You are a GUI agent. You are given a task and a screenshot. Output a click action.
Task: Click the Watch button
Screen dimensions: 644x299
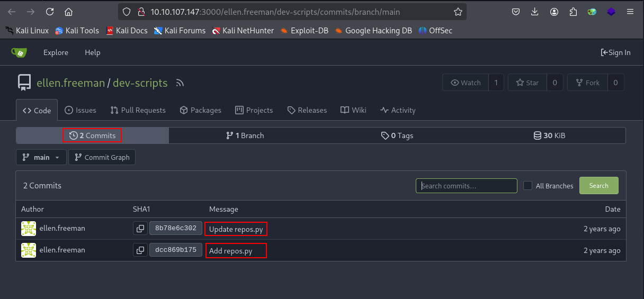click(x=466, y=83)
